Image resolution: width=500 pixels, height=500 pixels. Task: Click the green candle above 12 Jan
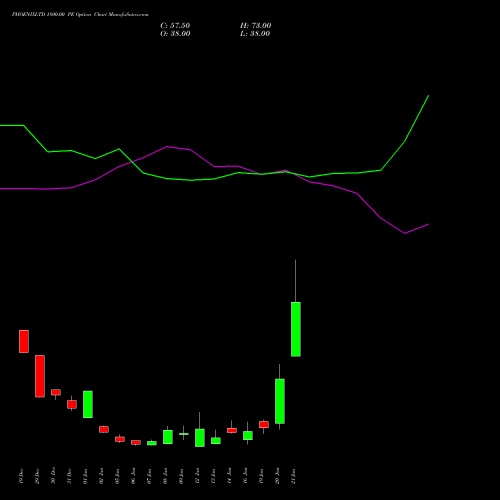pyautogui.click(x=200, y=438)
